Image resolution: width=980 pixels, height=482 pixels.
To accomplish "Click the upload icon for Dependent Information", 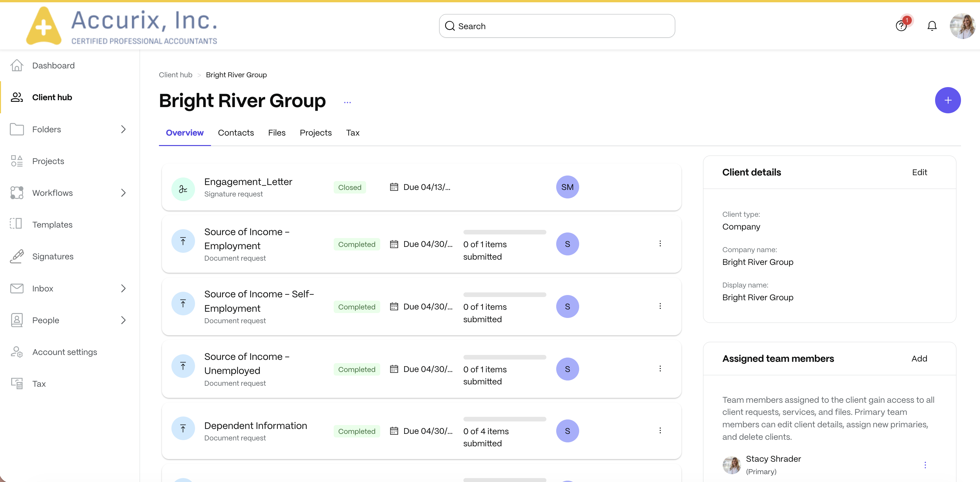I will [x=183, y=428].
